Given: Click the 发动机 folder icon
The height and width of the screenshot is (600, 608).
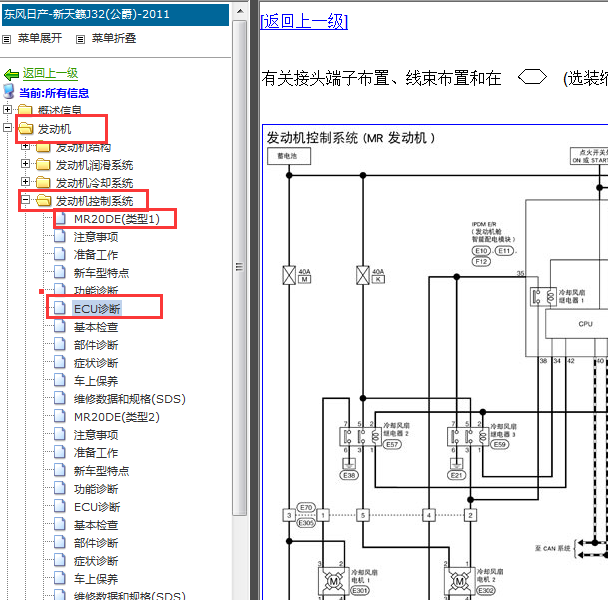Looking at the screenshot, I should 26,128.
